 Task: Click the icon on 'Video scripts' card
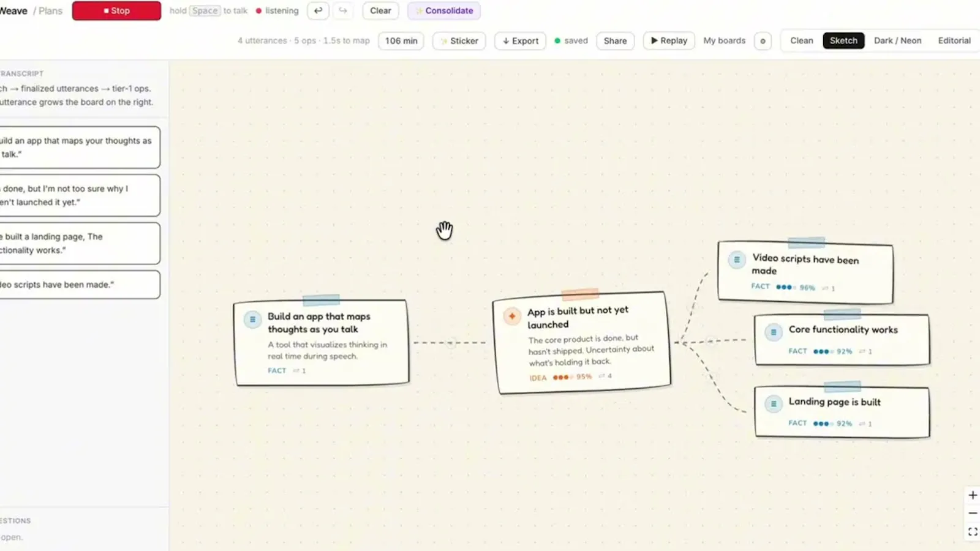pos(737,260)
